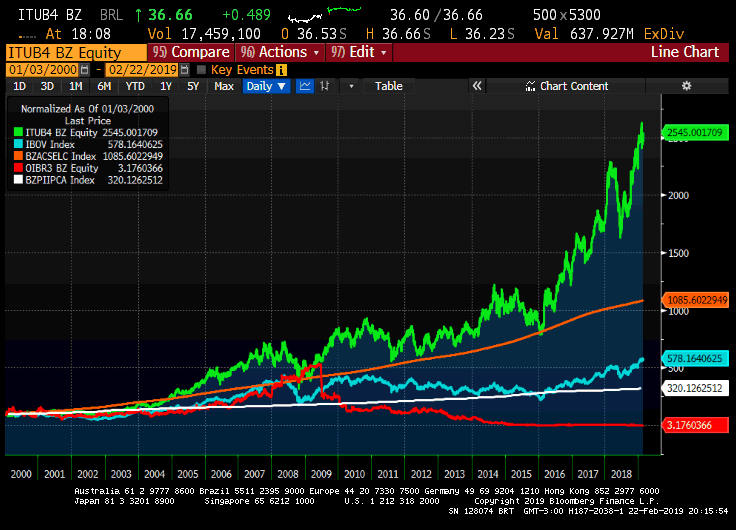Click the ITUB4 BZ Equity legend label
Image resolution: width=736 pixels, height=530 pixels.
click(61, 132)
